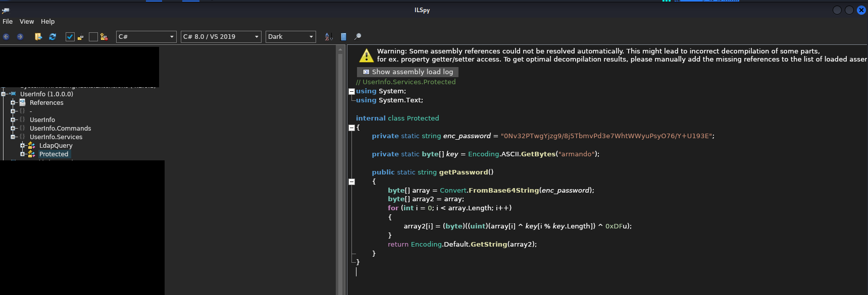Click the UserInfo.Services namespace braces icon
The width and height of the screenshot is (868, 295).
[x=22, y=137]
